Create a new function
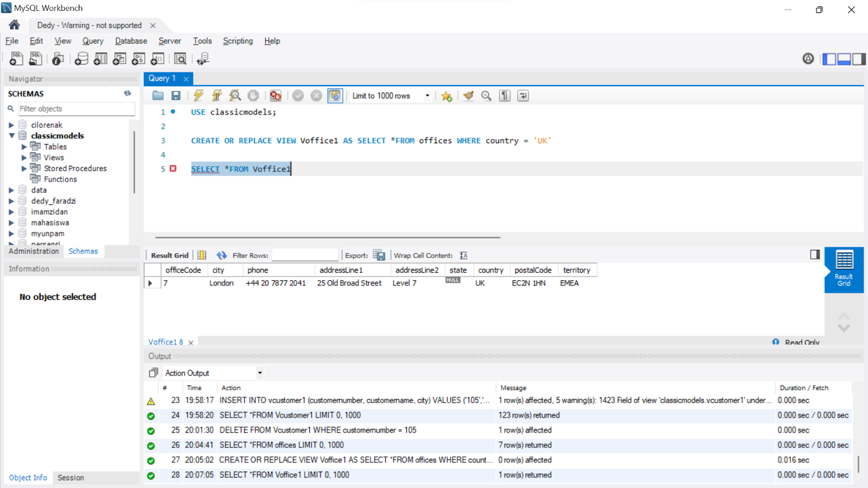868x488 pixels. [x=157, y=59]
